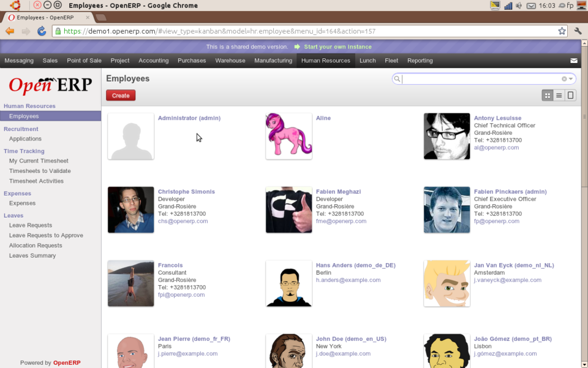Bookmark the page with the star icon
The height and width of the screenshot is (368, 588).
click(562, 31)
